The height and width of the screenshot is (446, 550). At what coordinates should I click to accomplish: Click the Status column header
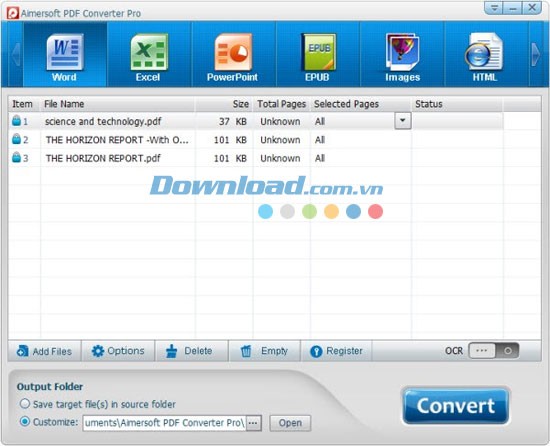point(457,104)
